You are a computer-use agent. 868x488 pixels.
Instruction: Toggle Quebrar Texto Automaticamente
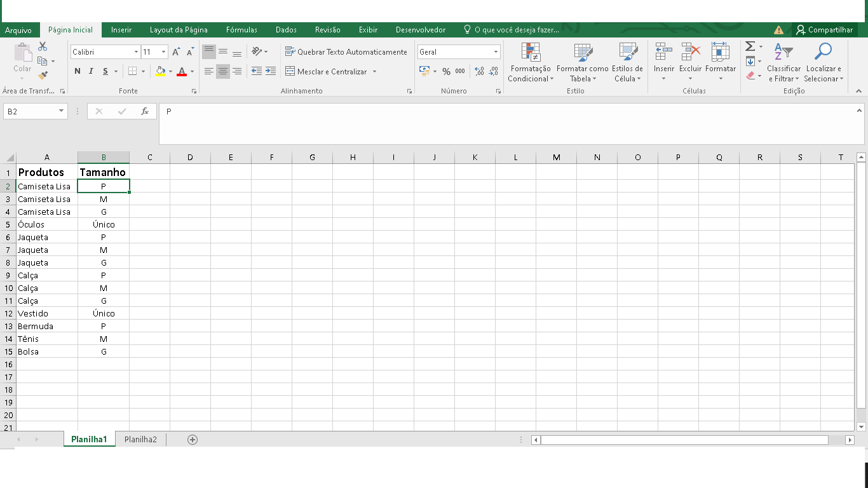point(346,51)
